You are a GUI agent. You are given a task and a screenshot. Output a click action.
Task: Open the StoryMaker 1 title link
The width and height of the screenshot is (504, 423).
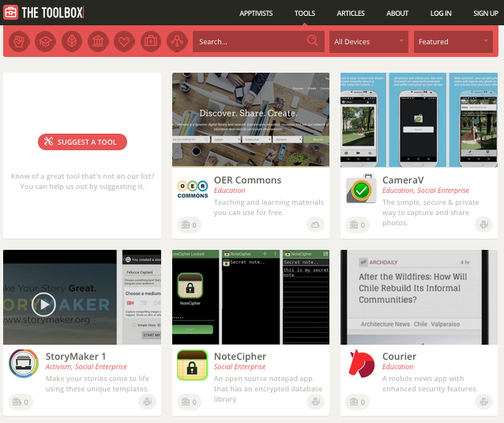tap(76, 357)
